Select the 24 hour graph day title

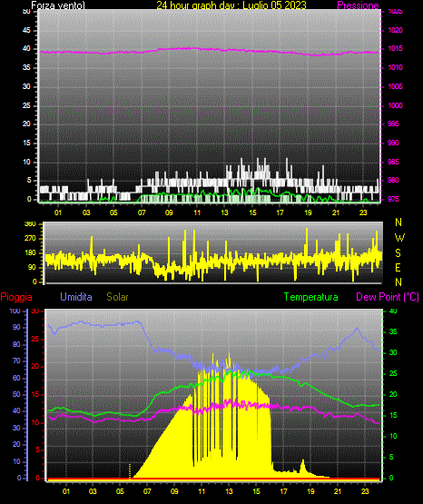click(231, 5)
